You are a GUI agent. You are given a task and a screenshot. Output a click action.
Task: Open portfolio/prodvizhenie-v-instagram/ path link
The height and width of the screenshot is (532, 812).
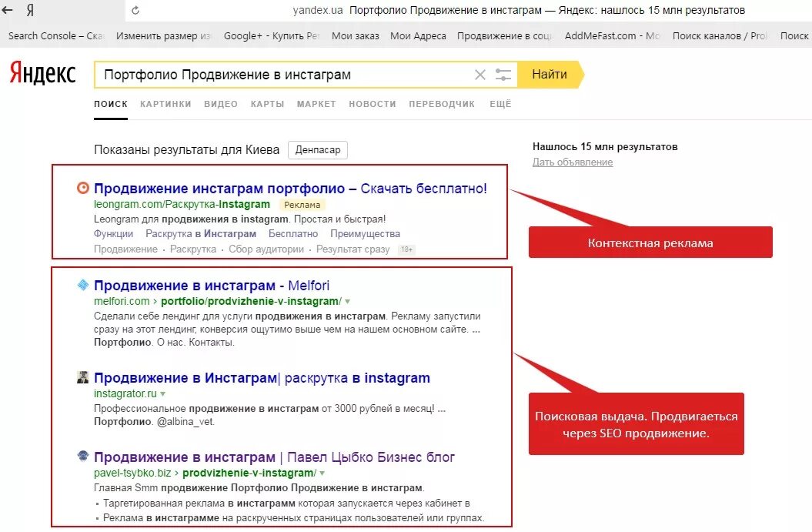[251, 302]
